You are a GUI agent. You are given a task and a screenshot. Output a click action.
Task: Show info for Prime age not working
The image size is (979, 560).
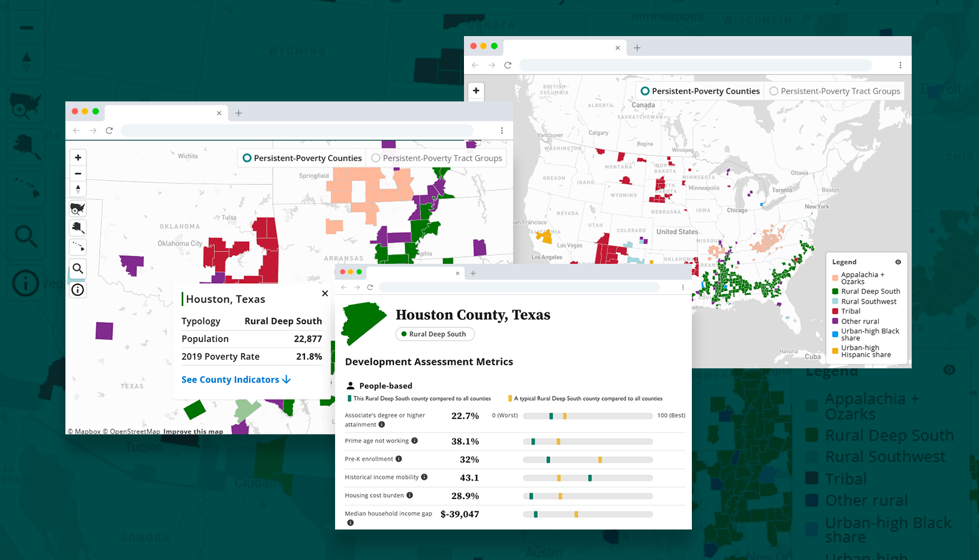coord(415,441)
